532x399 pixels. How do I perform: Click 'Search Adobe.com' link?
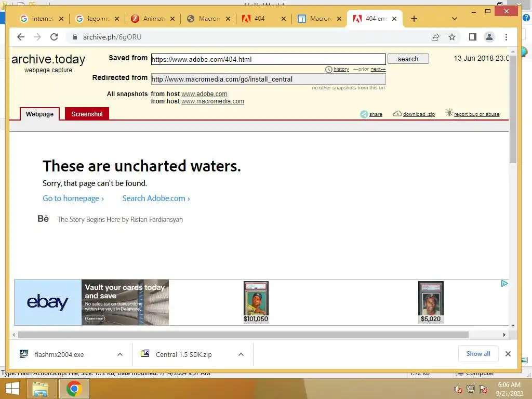156,198
